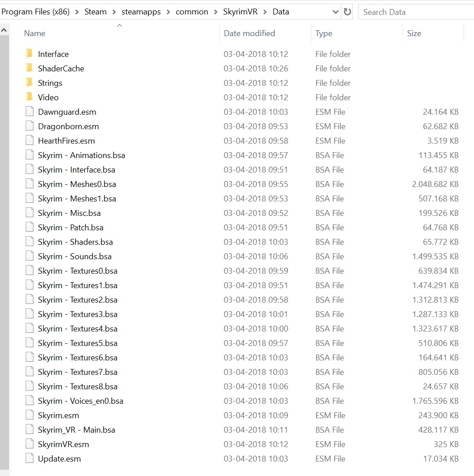Open the address bar history dropdown
This screenshot has width=474, height=476.
(x=335, y=12)
